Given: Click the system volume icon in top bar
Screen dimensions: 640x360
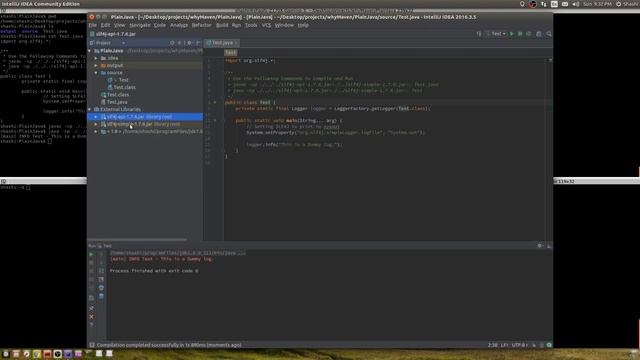Looking at the screenshot, I should [576, 4].
